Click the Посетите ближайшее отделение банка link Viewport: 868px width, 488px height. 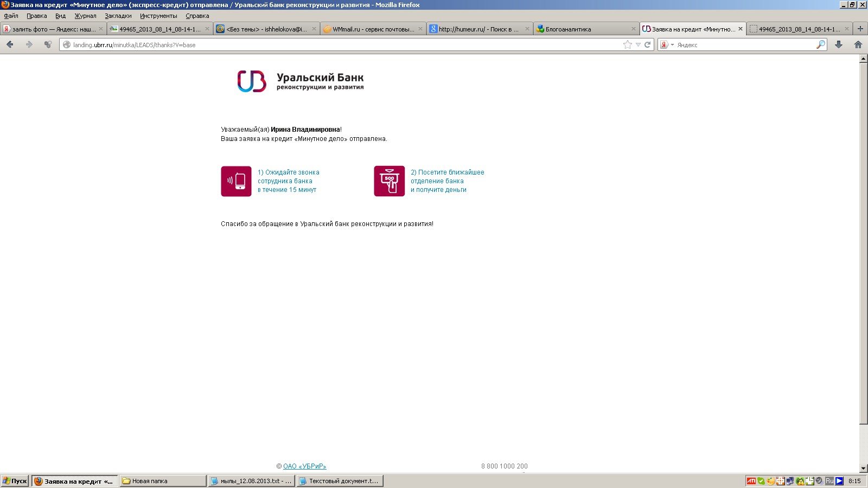pos(447,181)
